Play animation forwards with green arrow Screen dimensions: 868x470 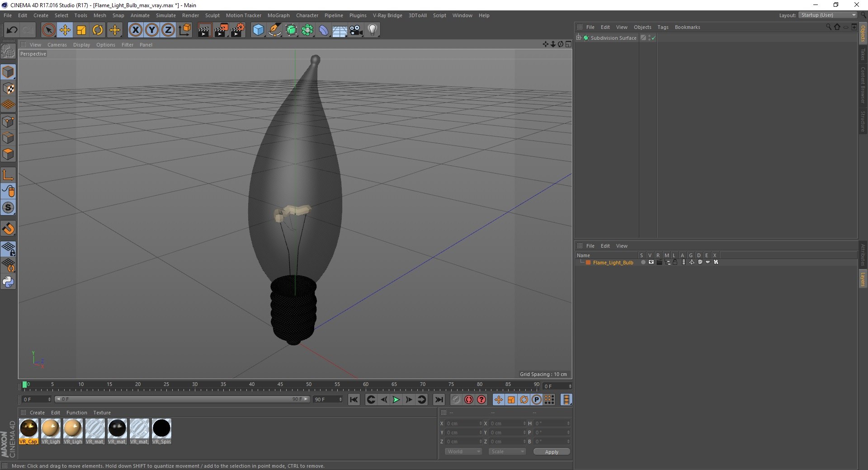396,399
